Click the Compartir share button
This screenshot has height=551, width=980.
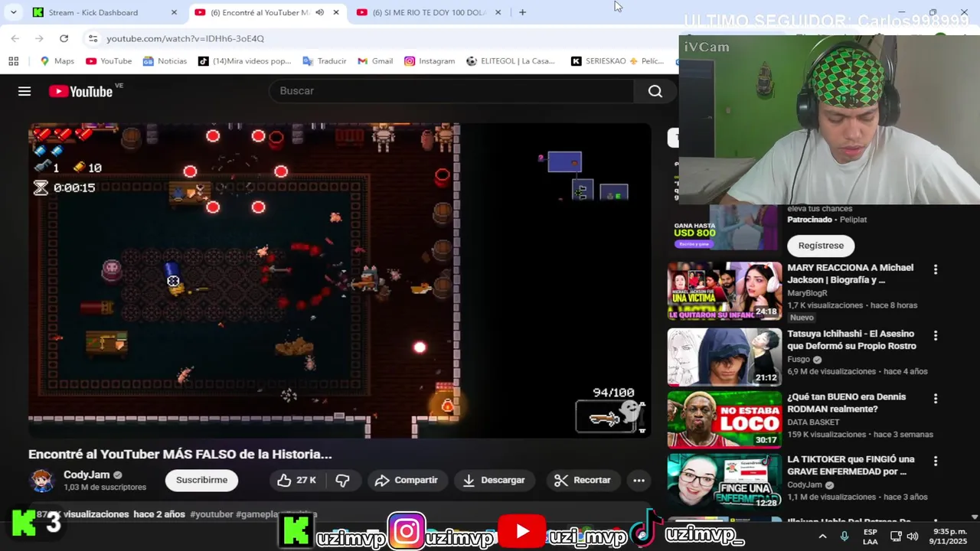[407, 480]
